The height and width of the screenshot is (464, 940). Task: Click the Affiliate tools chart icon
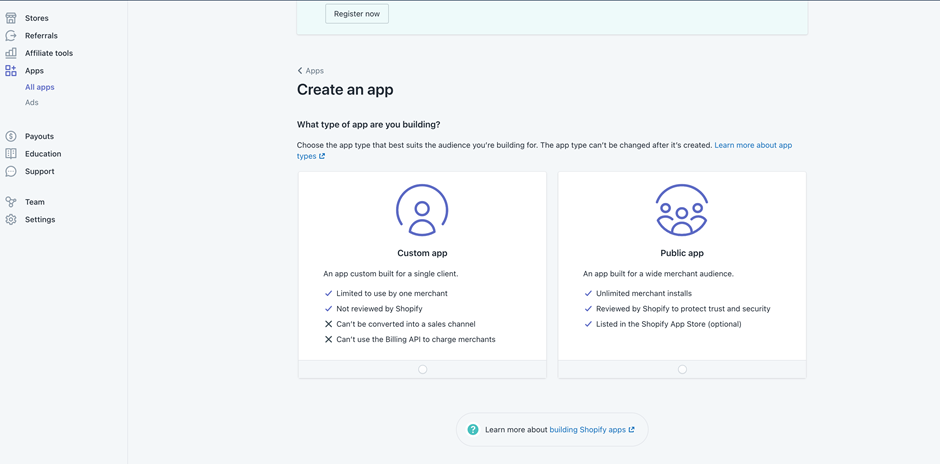click(11, 53)
